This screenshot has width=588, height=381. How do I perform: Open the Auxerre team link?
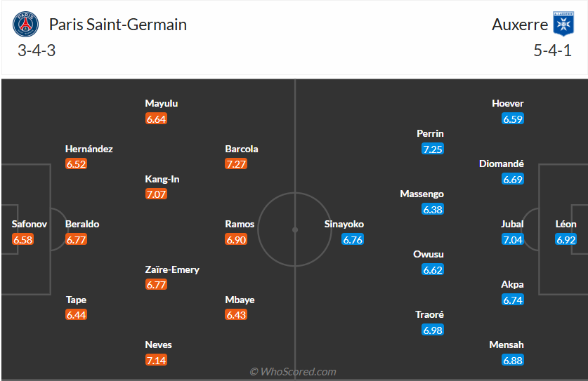coord(520,25)
